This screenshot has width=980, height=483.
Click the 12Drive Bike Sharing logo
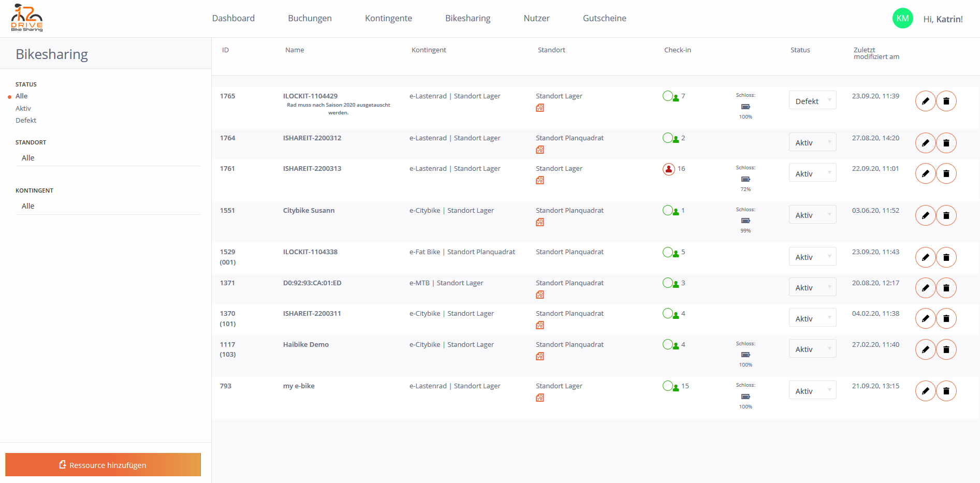tap(27, 18)
